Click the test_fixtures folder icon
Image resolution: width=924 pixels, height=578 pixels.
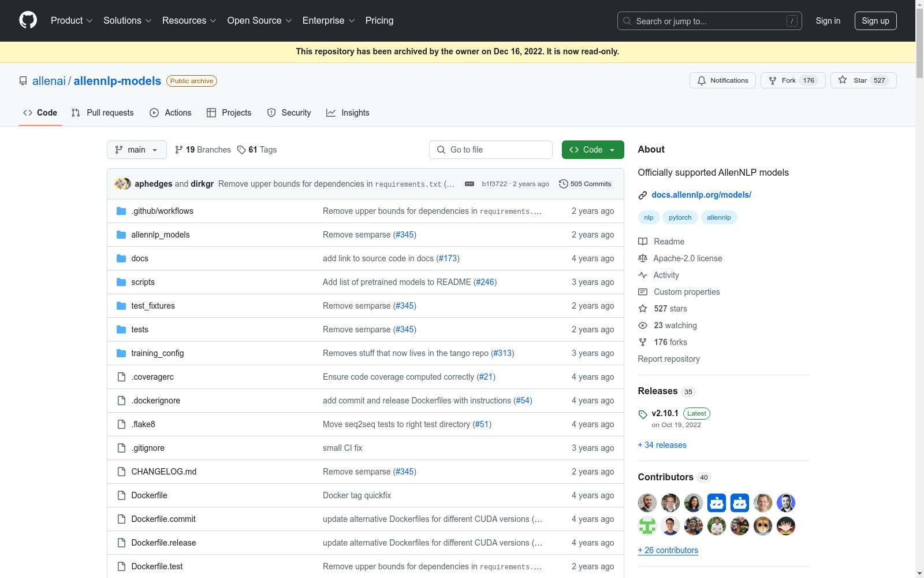pos(121,306)
